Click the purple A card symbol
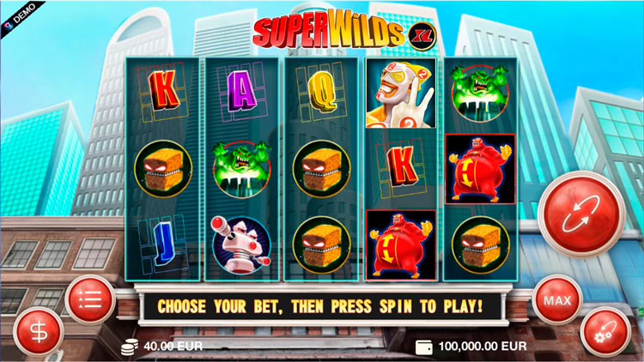 point(242,92)
